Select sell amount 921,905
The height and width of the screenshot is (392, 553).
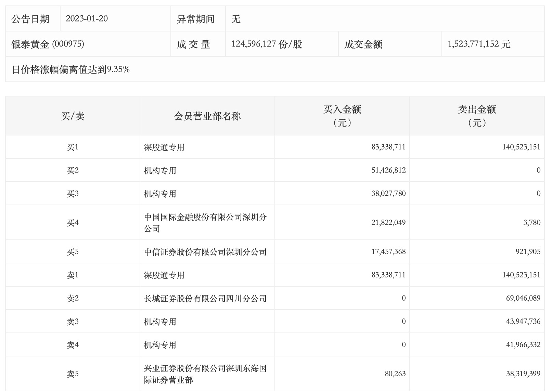[x=528, y=252]
